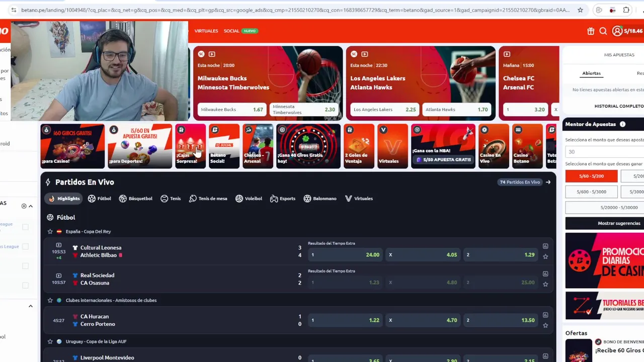
Task: Open SOCIAL in top navigation
Action: [x=231, y=31]
